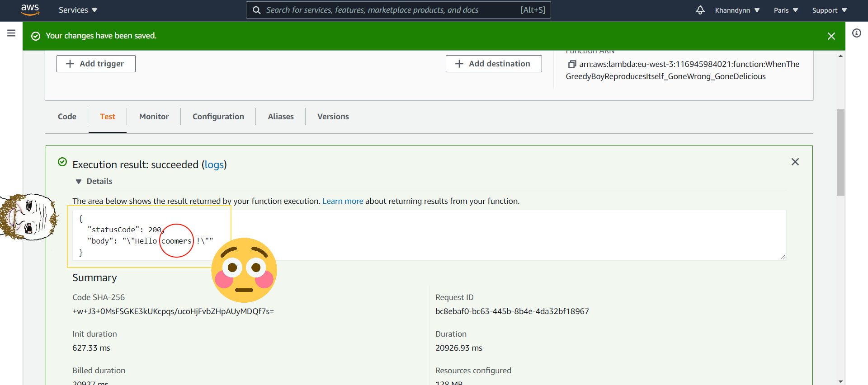868x385 pixels.
Task: Click the Add trigger button
Action: [96, 64]
